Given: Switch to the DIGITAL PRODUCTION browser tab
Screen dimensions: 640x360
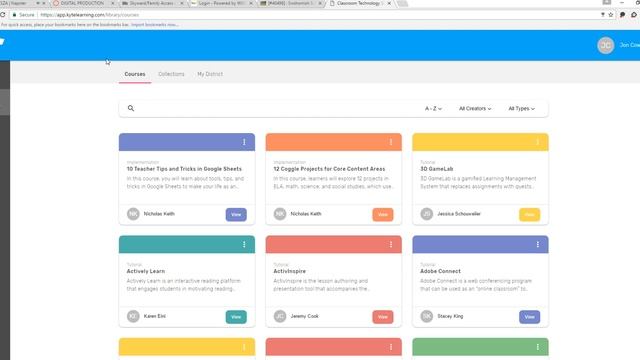Looking at the screenshot, I should pyautogui.click(x=83, y=3).
